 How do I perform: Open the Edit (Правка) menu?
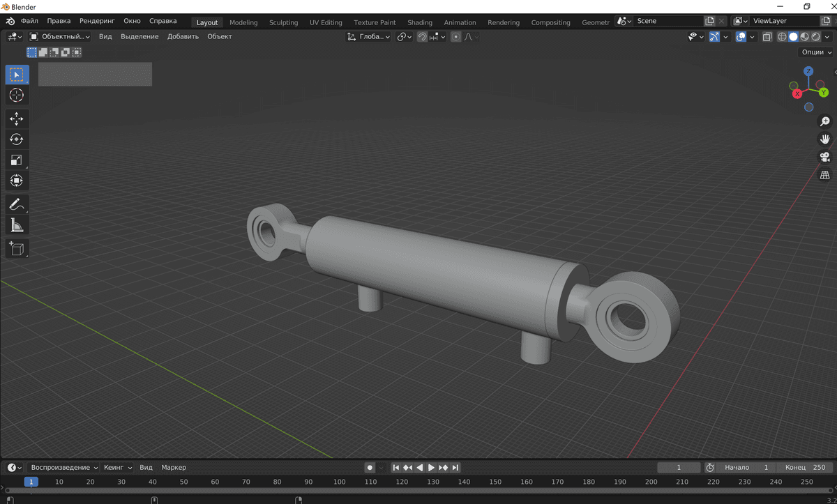(x=59, y=21)
